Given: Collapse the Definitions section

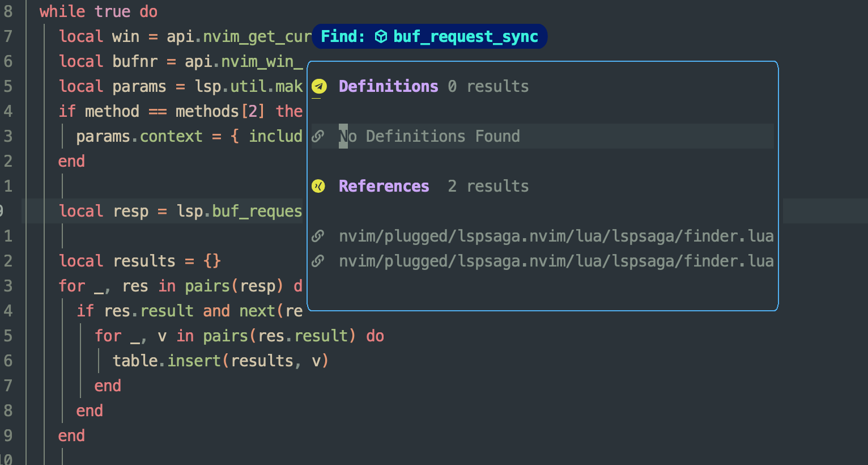Looking at the screenshot, I should (388, 86).
